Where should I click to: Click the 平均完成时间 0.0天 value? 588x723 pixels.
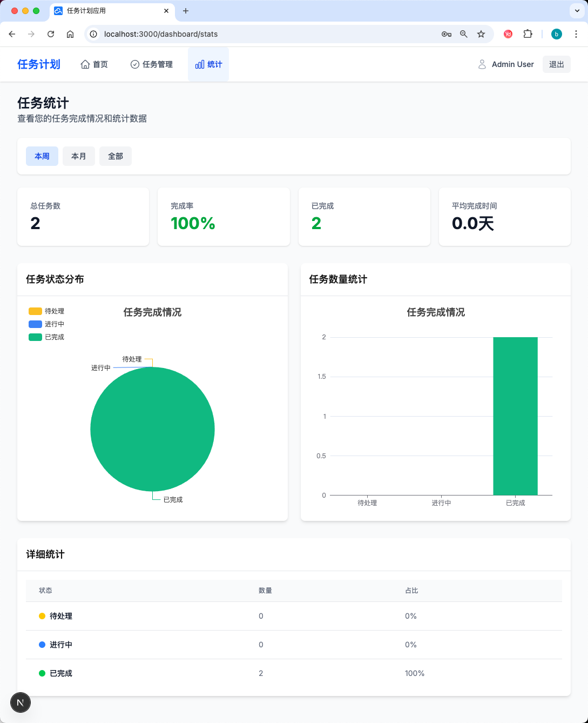click(473, 223)
